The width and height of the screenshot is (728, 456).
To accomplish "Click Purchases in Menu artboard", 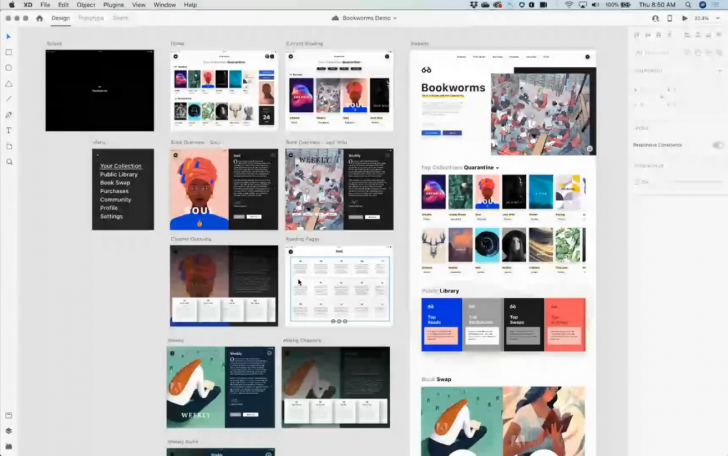I will click(x=114, y=191).
